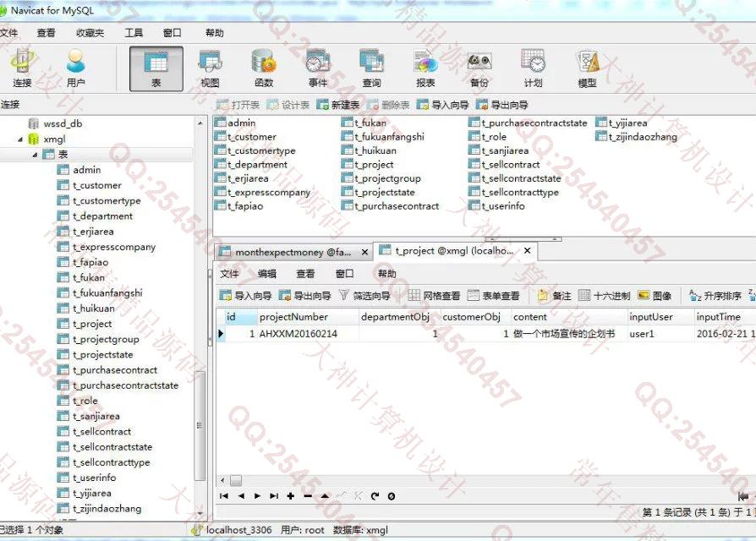756x541 pixels.
Task: Click 删除表 (Delete Table) button
Action: (388, 105)
